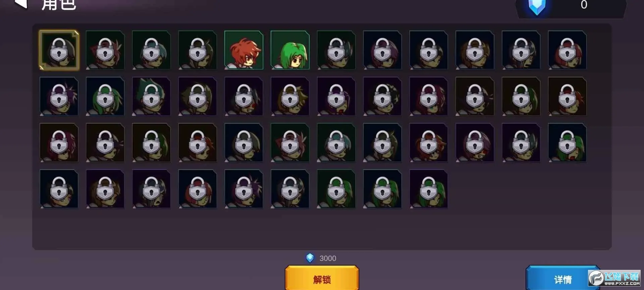Image resolution: width=644 pixels, height=290 pixels.
Task: Select first locked character in third row
Action: click(59, 143)
